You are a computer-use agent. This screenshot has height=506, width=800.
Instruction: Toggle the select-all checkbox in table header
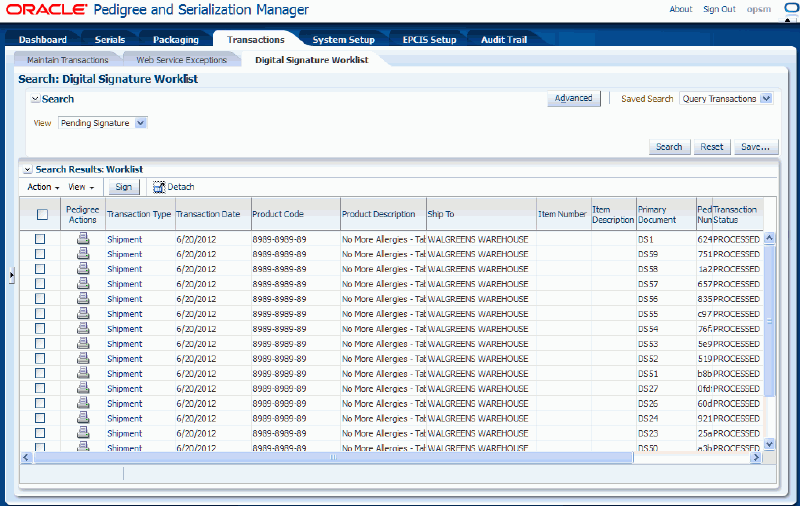(x=42, y=215)
